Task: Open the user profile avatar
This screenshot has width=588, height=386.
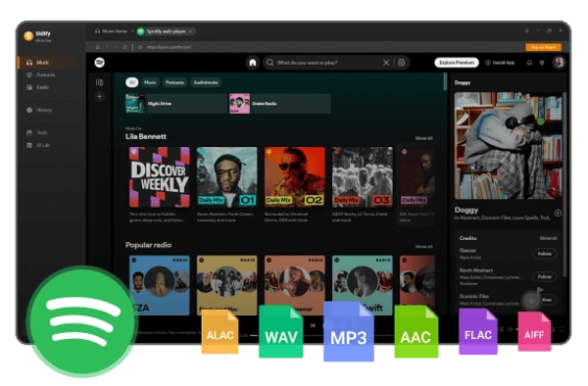Action: pos(559,62)
